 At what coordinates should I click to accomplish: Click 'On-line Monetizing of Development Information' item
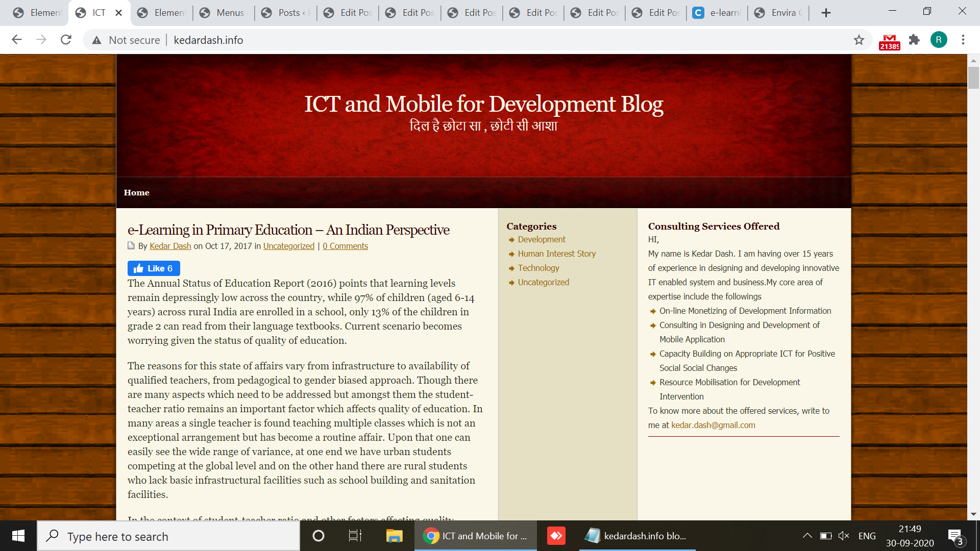[745, 311]
